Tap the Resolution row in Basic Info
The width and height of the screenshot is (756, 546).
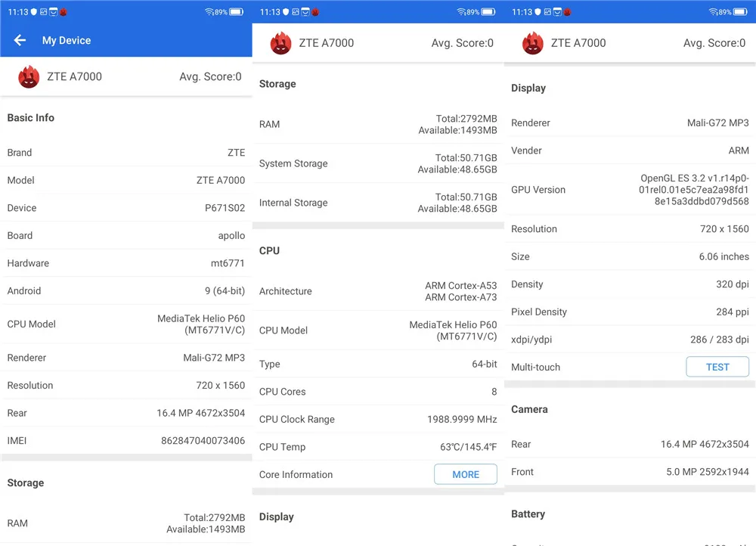(125, 386)
